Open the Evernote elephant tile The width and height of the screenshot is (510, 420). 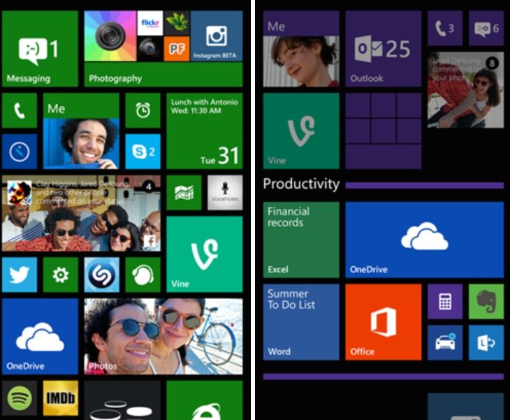[486, 302]
